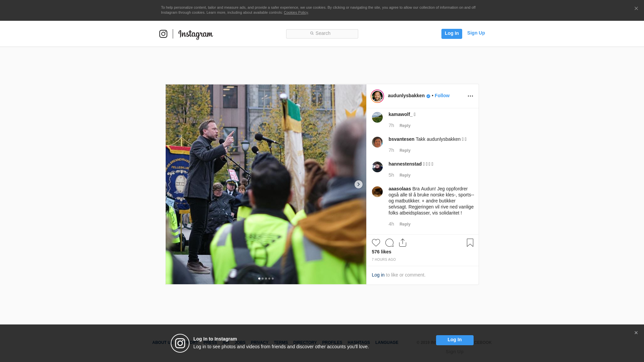Click kamawolf_ commenter avatar
Screen dimensions: 644x362
(377, 117)
